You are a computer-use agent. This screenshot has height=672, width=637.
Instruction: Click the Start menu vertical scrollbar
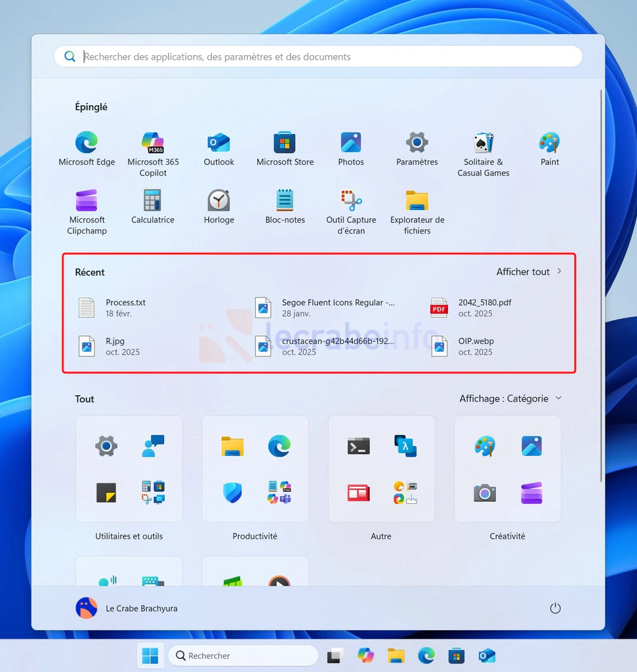click(600, 285)
